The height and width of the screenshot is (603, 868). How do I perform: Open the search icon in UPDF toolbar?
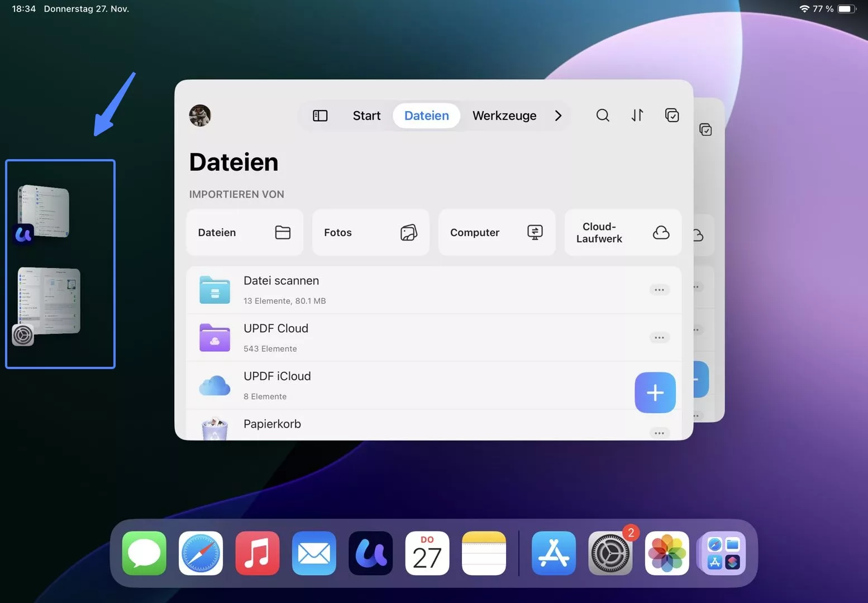coord(603,116)
